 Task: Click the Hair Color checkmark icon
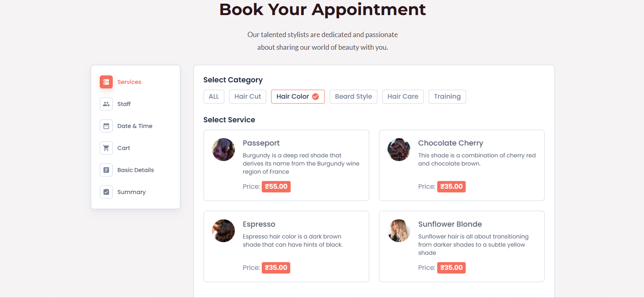[x=315, y=97]
